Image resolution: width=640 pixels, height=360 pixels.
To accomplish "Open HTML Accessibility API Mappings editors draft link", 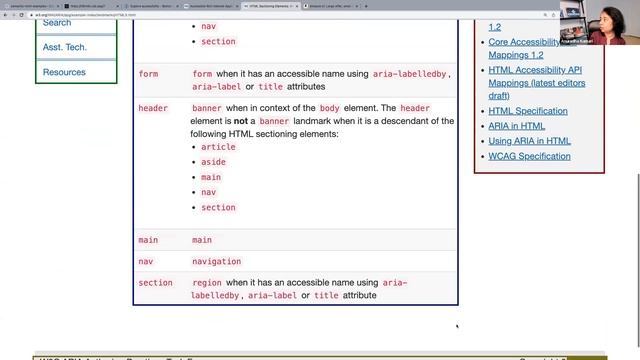I will point(536,83).
